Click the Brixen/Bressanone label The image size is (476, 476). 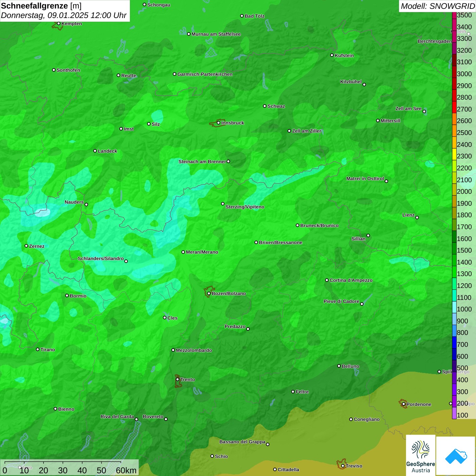(280, 242)
